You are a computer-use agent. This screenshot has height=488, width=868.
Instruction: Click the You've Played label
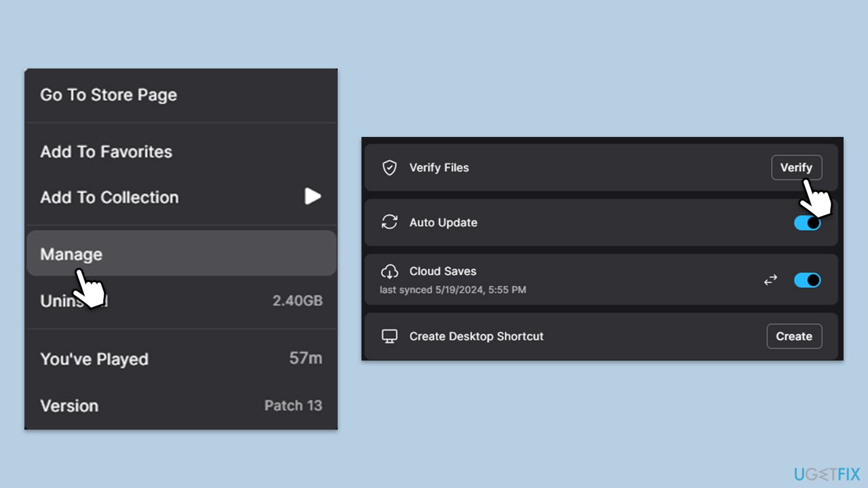coord(94,359)
